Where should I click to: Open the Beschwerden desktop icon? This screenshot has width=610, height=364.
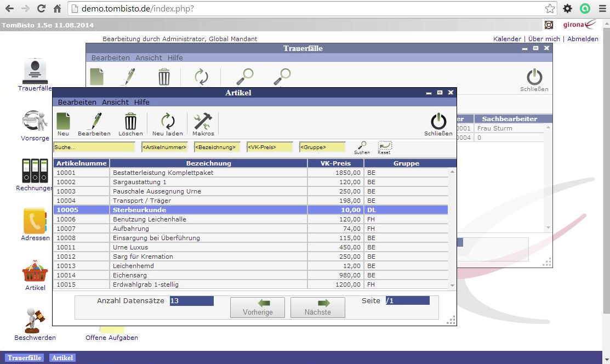click(35, 323)
